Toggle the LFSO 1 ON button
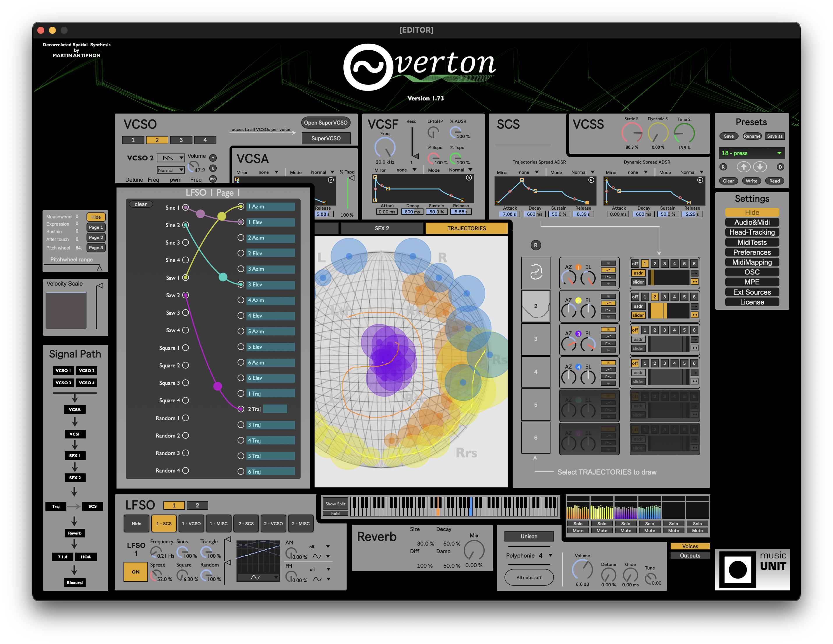 (x=135, y=572)
